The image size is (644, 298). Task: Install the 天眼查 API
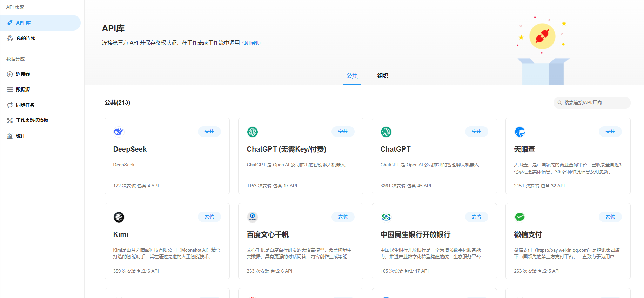(610, 132)
